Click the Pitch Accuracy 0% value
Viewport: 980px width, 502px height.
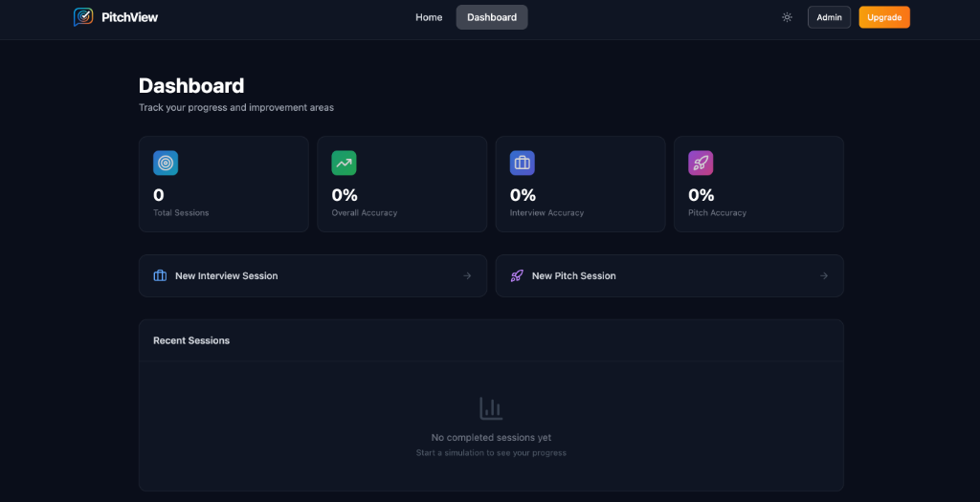tap(702, 195)
